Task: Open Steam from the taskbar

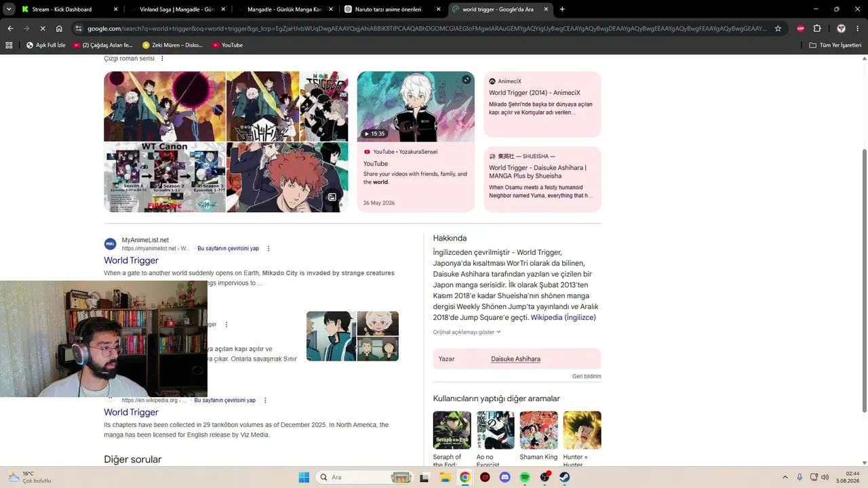Action: click(565, 477)
